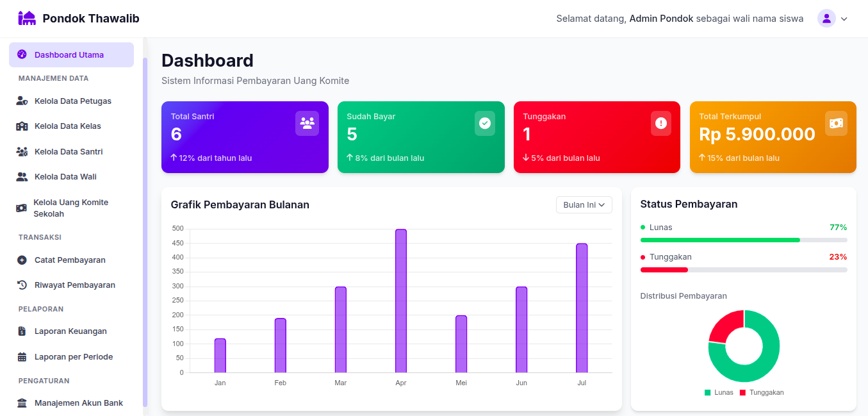Click the Tunggakan exclamation warning icon
Image resolution: width=868 pixels, height=416 pixels.
tap(661, 123)
